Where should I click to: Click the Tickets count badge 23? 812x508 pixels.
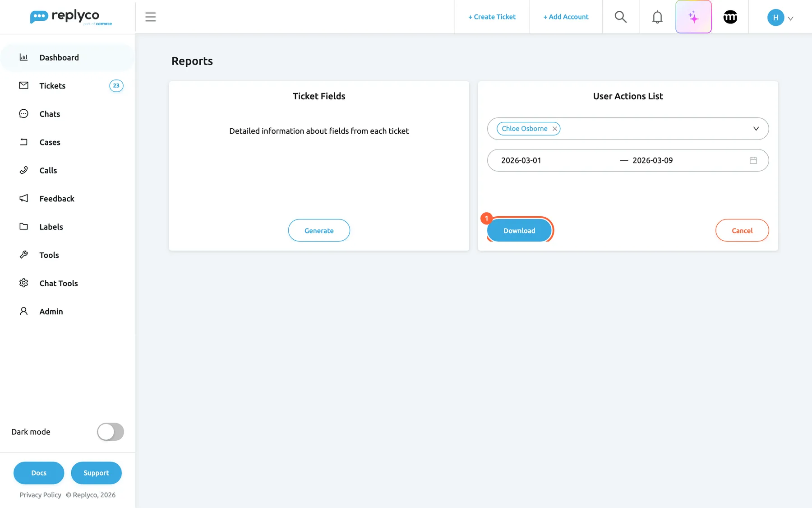116,86
